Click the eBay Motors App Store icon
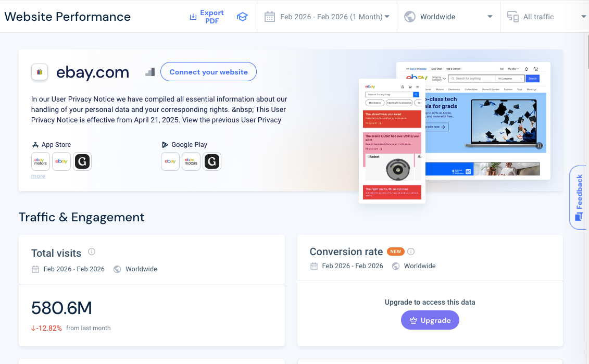The height and width of the screenshot is (364, 589). pos(41,162)
